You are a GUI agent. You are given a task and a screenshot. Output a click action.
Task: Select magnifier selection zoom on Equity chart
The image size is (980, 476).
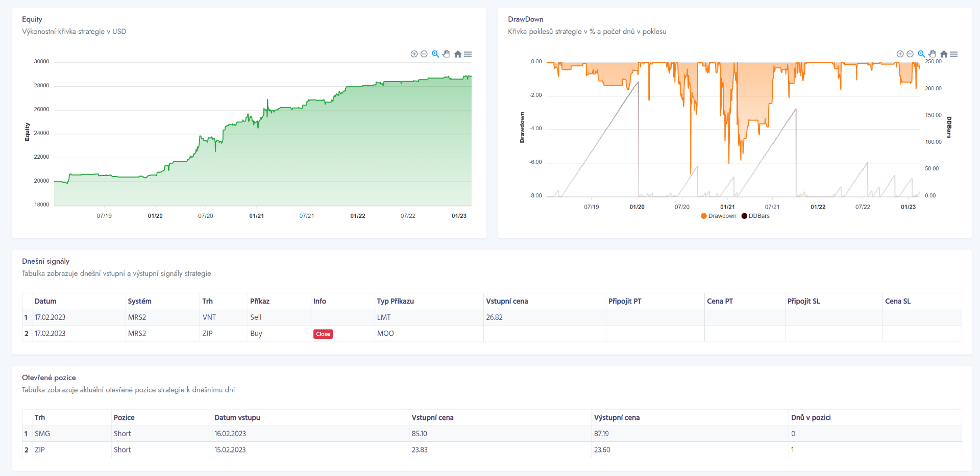[x=435, y=54]
